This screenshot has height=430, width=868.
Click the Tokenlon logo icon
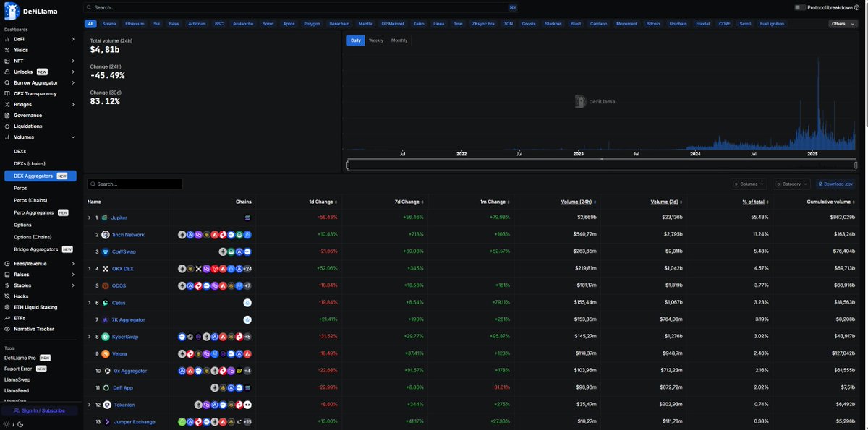(x=107, y=405)
